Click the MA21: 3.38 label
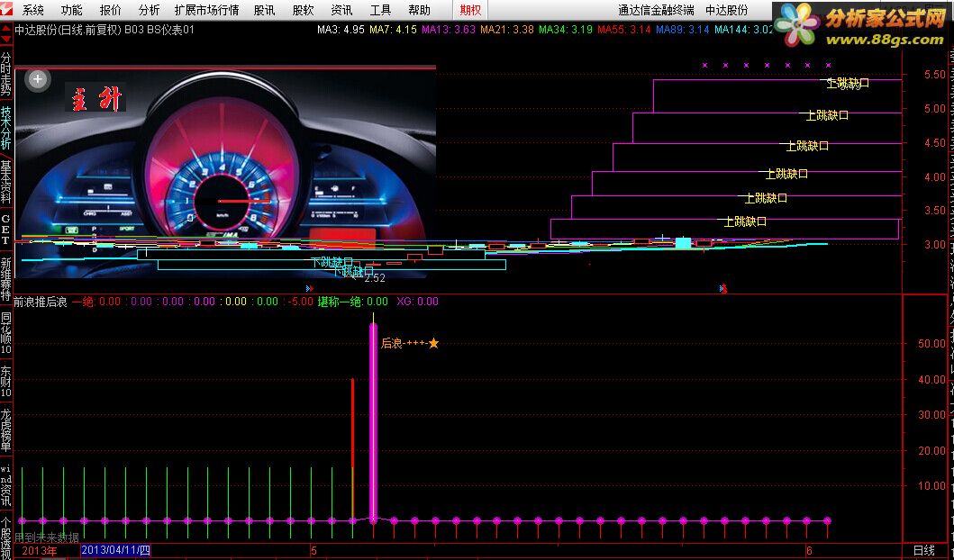This screenshot has width=954, height=560. 507,29
